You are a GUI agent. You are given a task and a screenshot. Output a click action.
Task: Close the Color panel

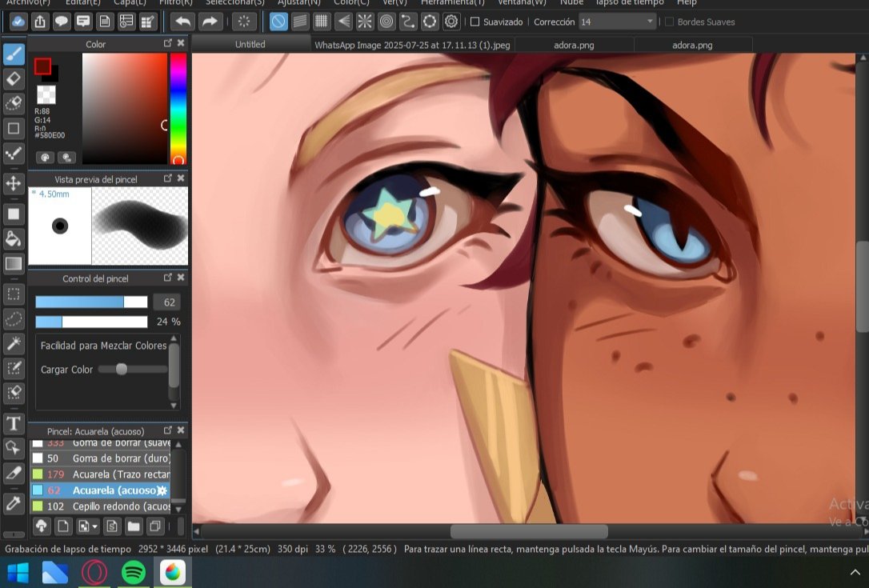coord(181,42)
